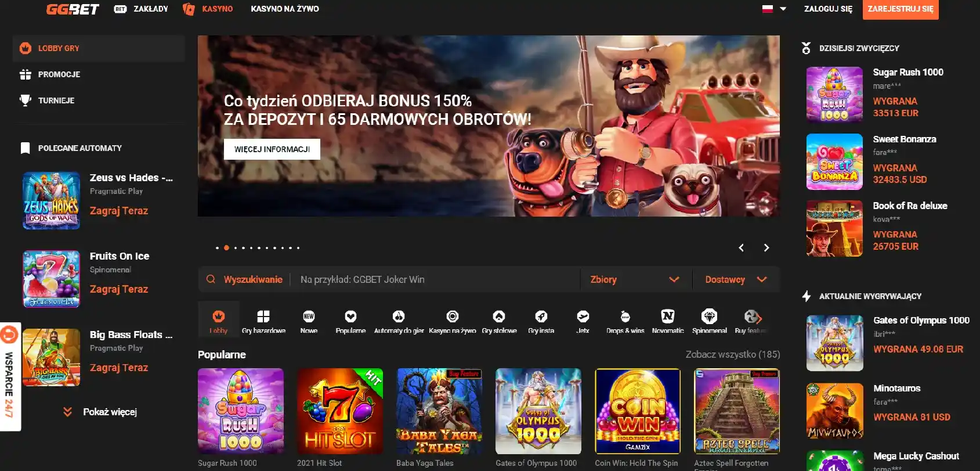
Task: Select the Spinomenal diamond category icon
Action: click(x=709, y=317)
